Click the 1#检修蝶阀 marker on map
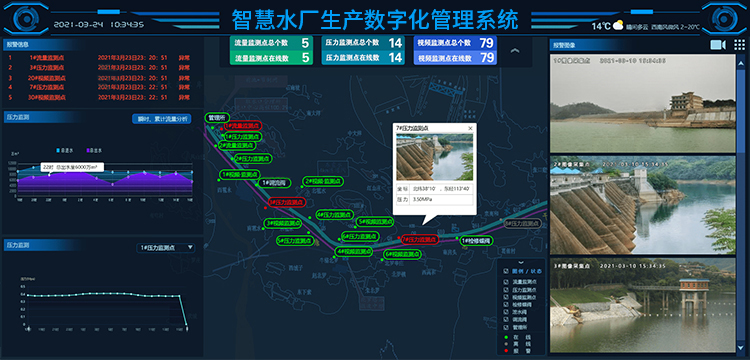750x360 pixels. 477,241
